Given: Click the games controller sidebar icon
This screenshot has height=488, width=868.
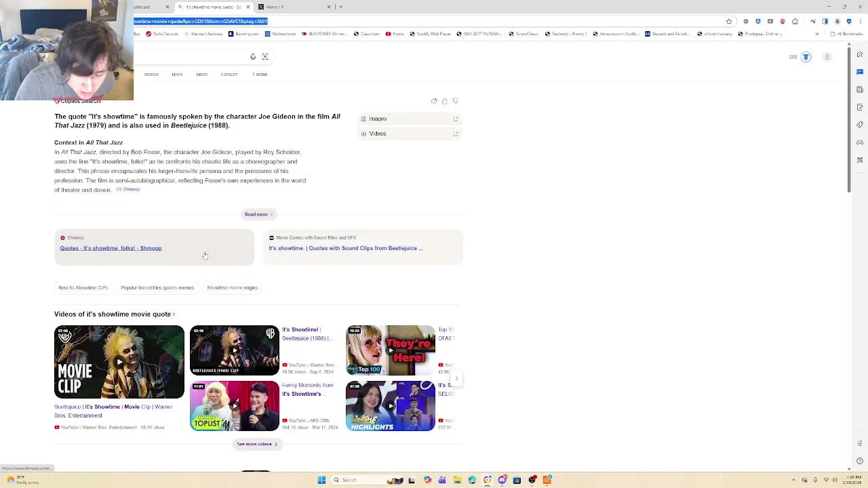Looking at the screenshot, I should coord(860,142).
